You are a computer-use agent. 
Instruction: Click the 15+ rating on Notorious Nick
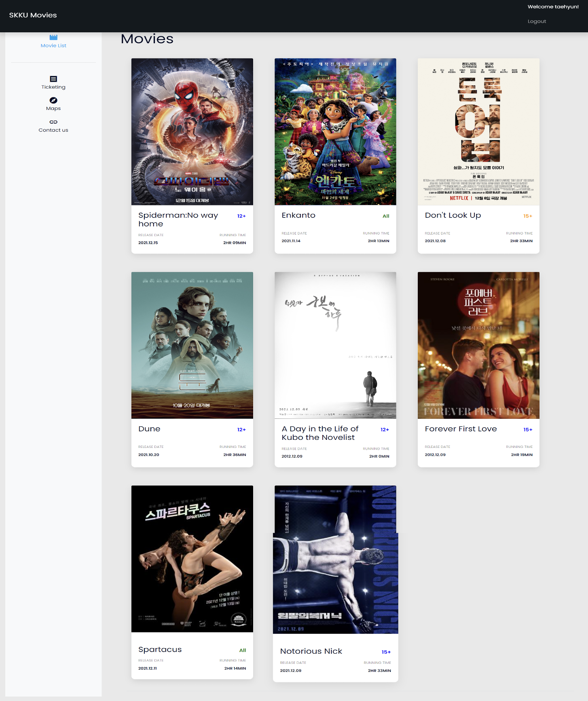(386, 652)
